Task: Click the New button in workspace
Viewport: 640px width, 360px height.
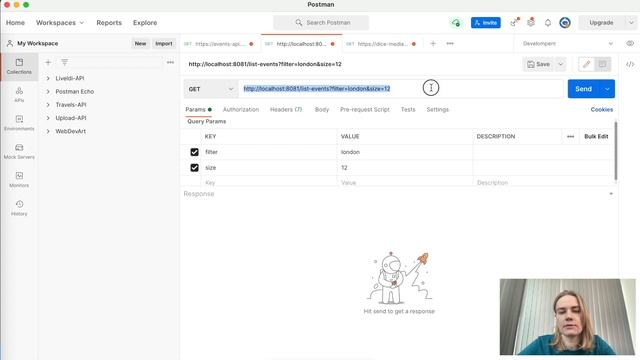Action: pos(140,43)
